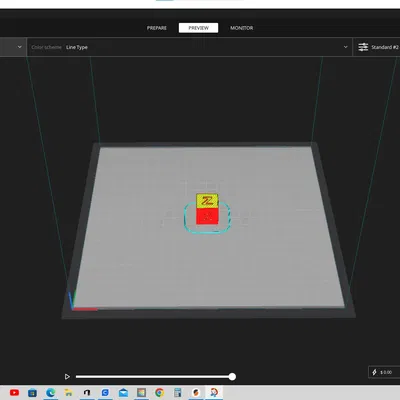Viewport: 400px width, 400px height.
Task: Click the $0.00 cost estimate box
Action: 384,372
